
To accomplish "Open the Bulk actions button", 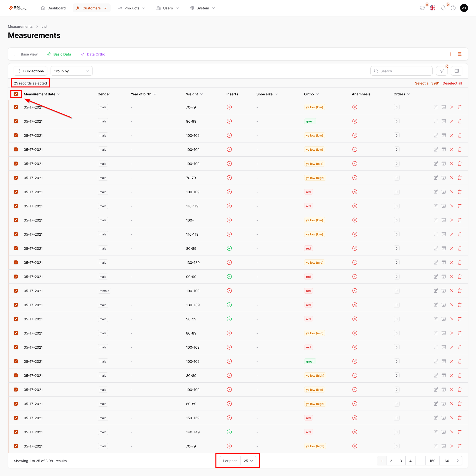I will click(30, 71).
